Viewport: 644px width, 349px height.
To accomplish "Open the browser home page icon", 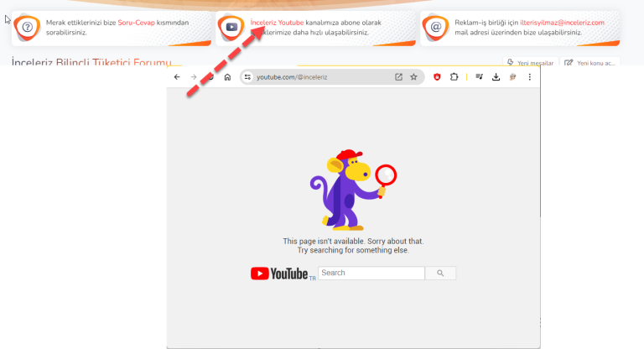I will click(x=227, y=77).
